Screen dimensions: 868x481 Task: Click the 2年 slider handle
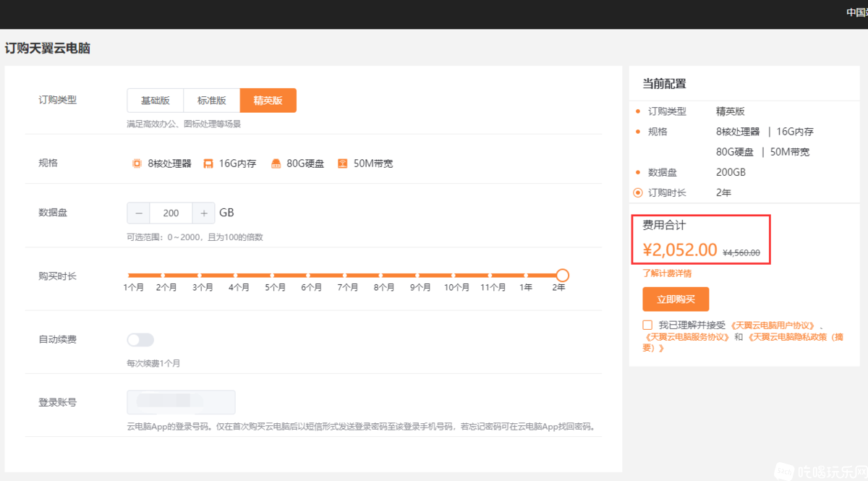point(563,276)
